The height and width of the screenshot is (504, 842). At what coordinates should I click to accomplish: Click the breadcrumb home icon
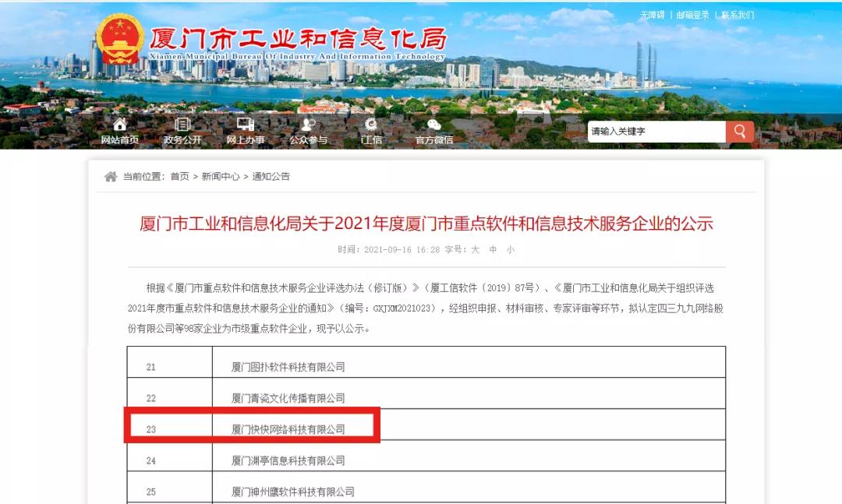click(x=109, y=176)
